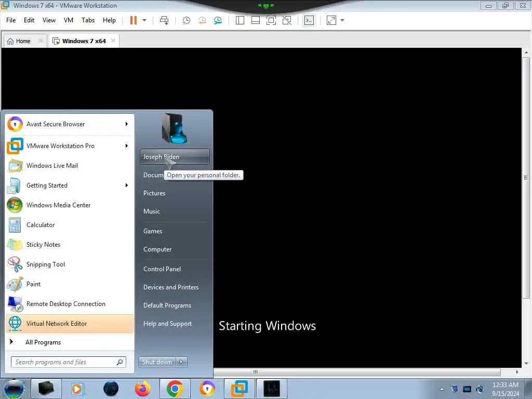Screen dimensions: 532x399
Task: Click the VM view vertical scrollbar
Action: (526, 178)
